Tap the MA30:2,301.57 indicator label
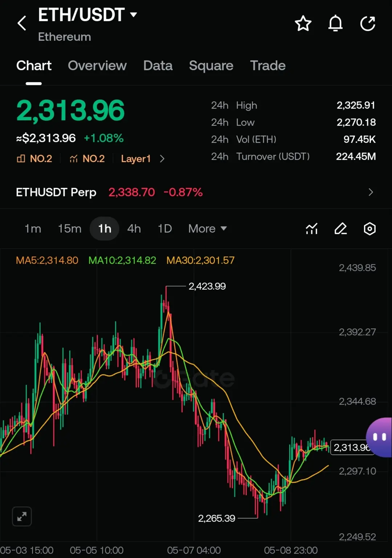Image resolution: width=392 pixels, height=558 pixels. (200, 260)
